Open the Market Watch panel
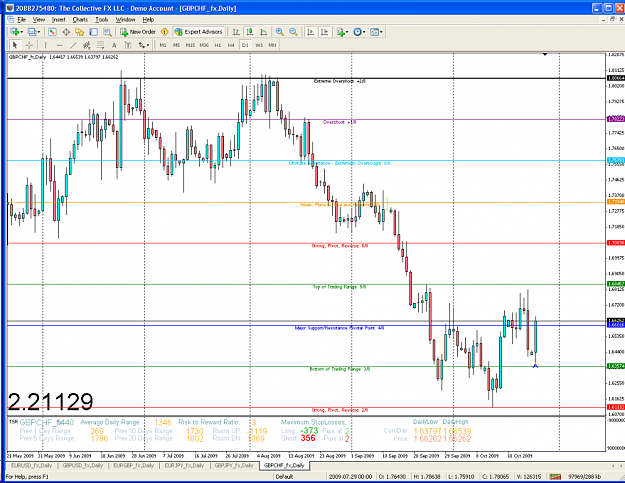This screenshot has height=483, width=625. pos(52,32)
